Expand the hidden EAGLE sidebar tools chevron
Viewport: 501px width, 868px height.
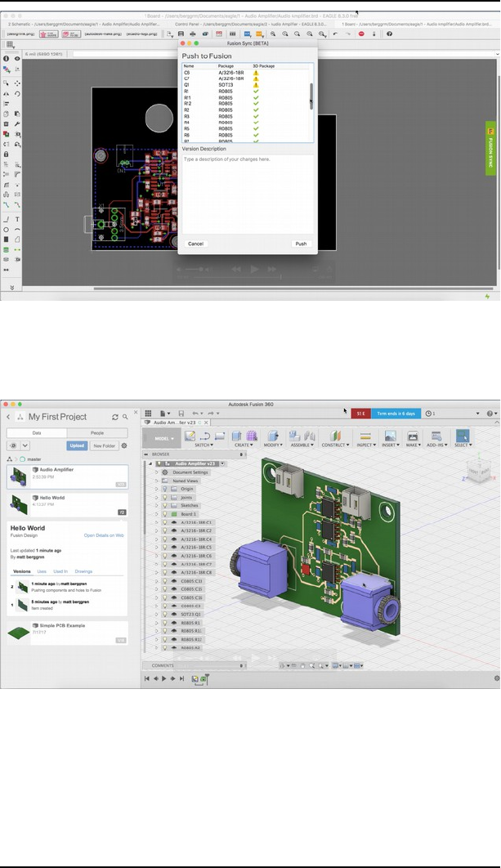coord(11,288)
